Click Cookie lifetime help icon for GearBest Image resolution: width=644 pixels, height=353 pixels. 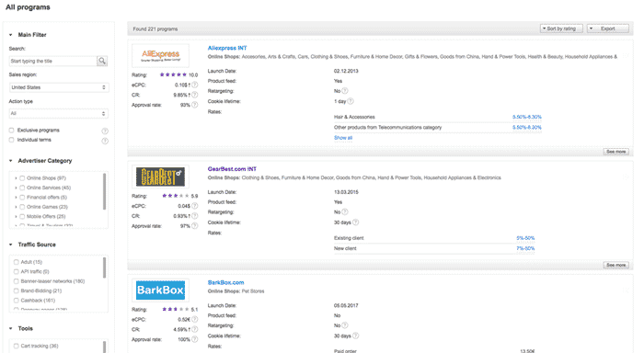coord(356,222)
